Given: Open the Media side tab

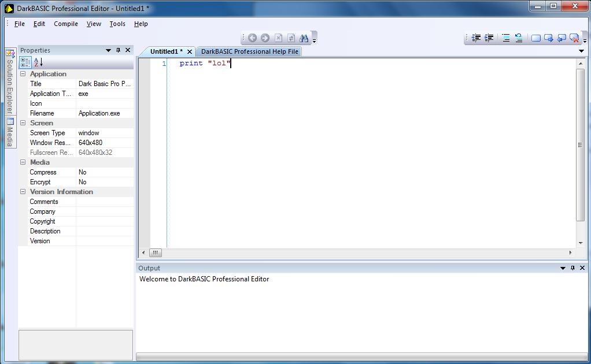Looking at the screenshot, I should (10, 132).
